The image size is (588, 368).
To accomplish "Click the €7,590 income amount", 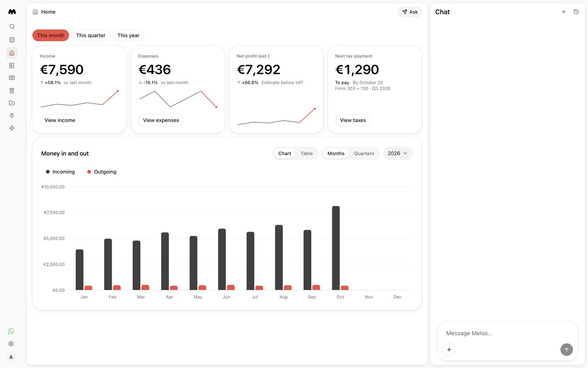I will click(x=62, y=70).
